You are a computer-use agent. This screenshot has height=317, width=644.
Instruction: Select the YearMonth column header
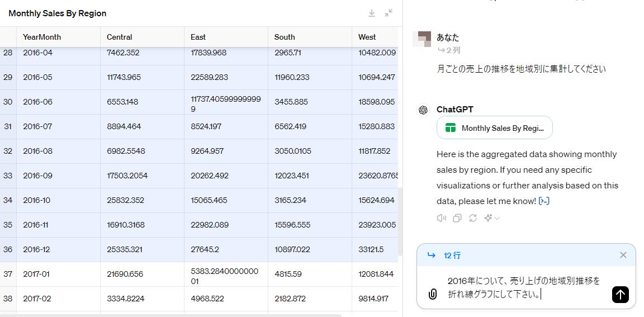click(x=42, y=37)
